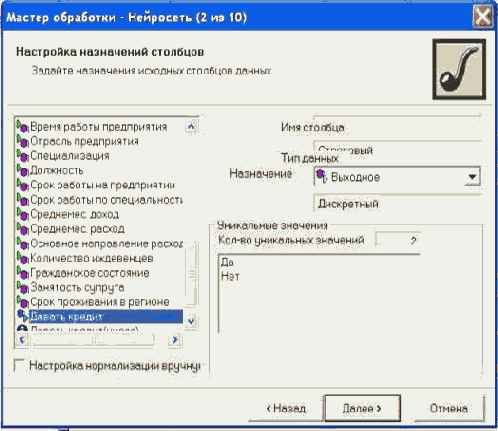Click the column list scroll down arrow

click(x=191, y=321)
